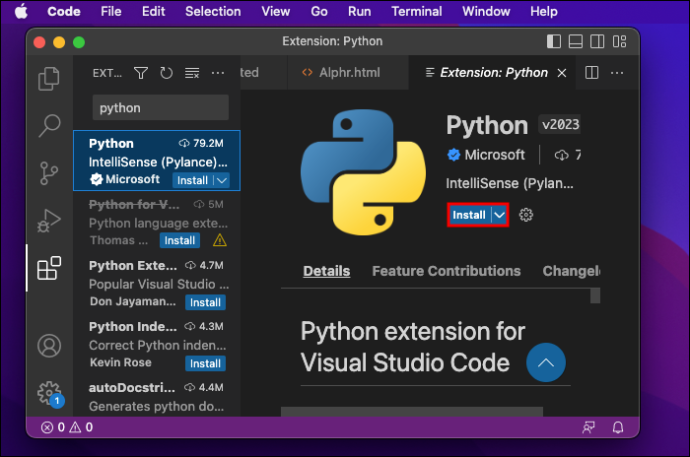The image size is (690, 457).
Task: Open the Details tab
Action: click(x=327, y=271)
